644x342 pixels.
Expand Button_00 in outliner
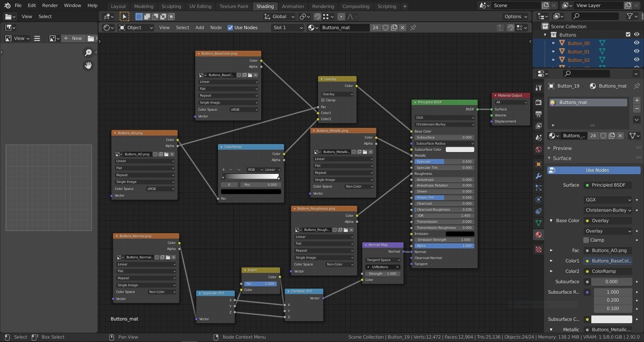[553, 43]
